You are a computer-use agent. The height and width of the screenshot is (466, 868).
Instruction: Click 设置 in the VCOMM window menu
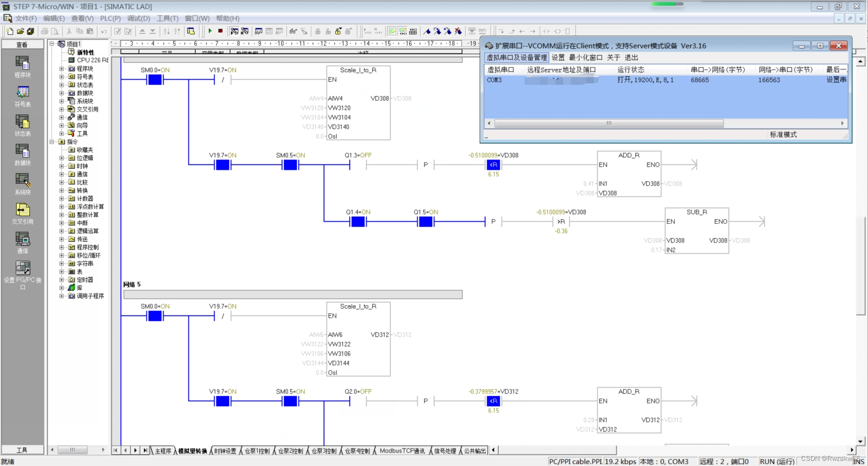558,58
